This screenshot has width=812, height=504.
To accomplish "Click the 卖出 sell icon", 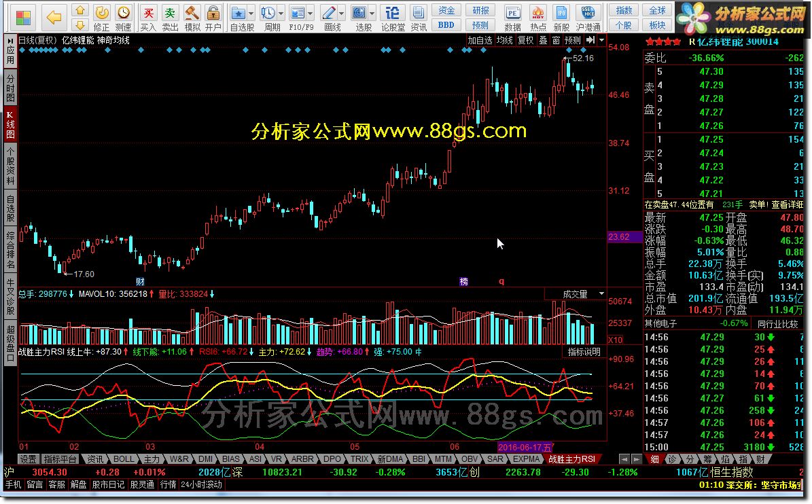I will pyautogui.click(x=170, y=18).
